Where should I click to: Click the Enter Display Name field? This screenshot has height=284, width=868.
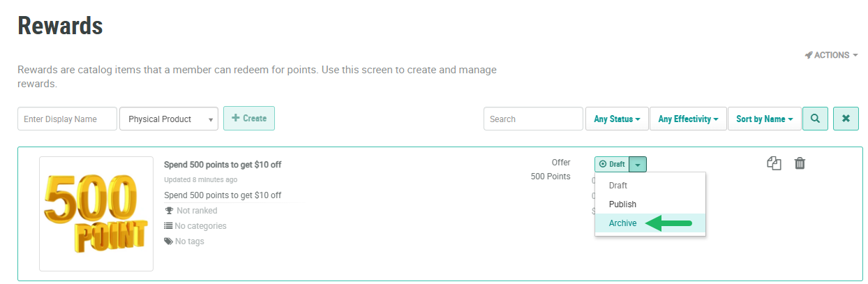point(67,119)
